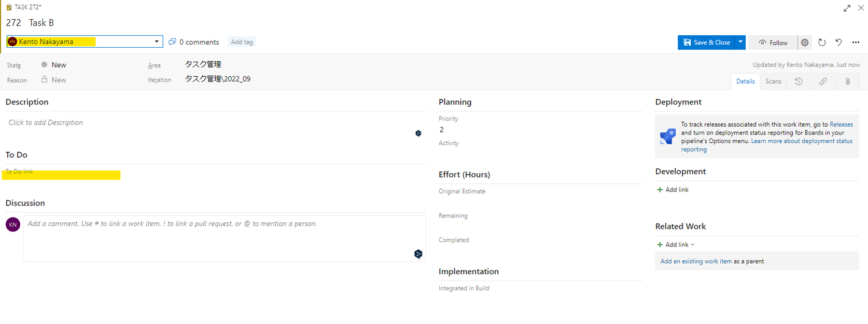The image size is (868, 324).
Task: Switch to the Details tab
Action: click(745, 82)
